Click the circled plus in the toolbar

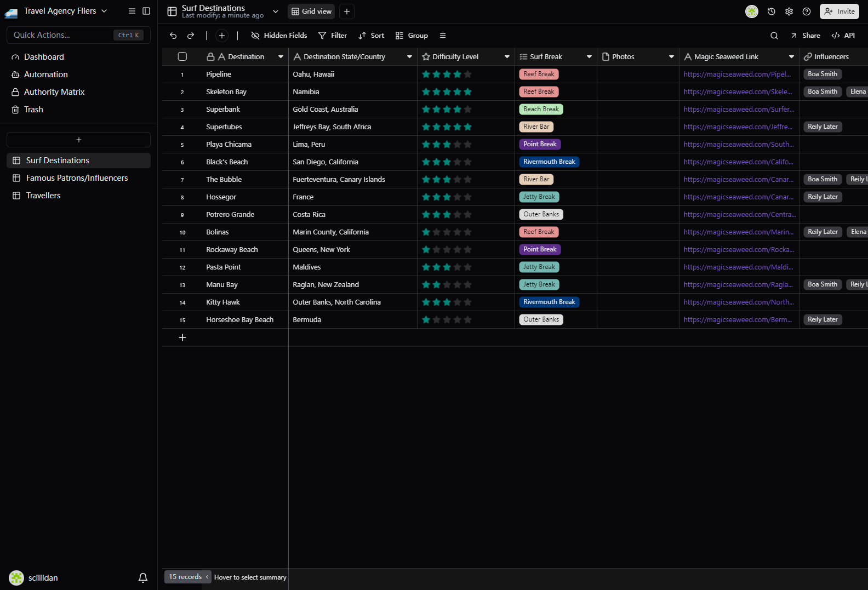222,36
